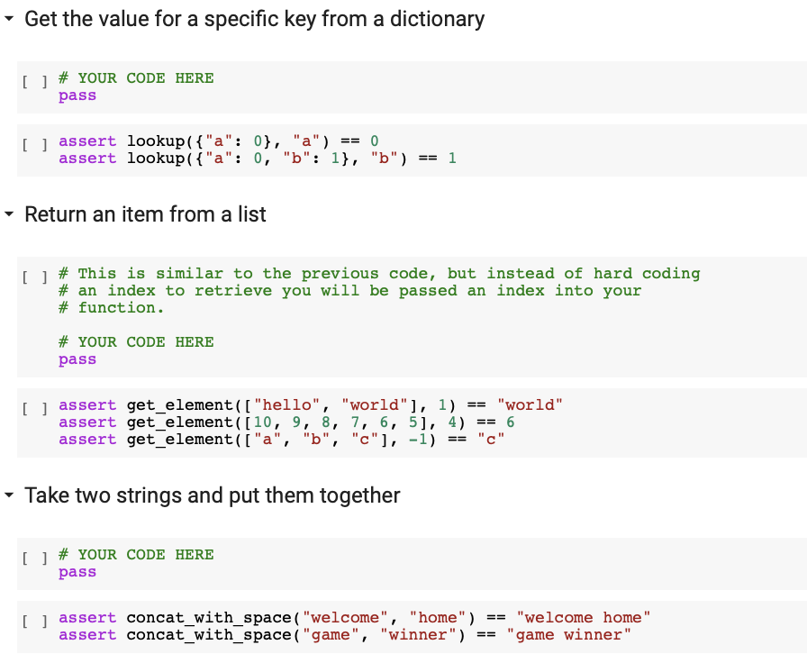Click the assert get_element line with [10, 9, 8, 7, 6, 5]
The image size is (807, 672).
tap(286, 422)
